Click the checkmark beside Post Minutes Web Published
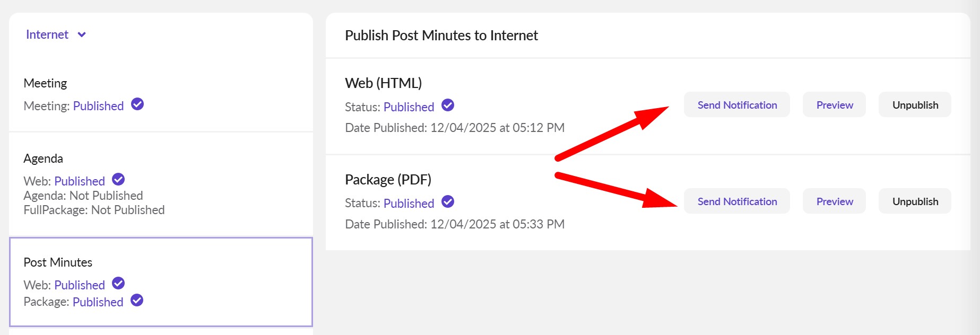This screenshot has width=980, height=335. [x=117, y=284]
